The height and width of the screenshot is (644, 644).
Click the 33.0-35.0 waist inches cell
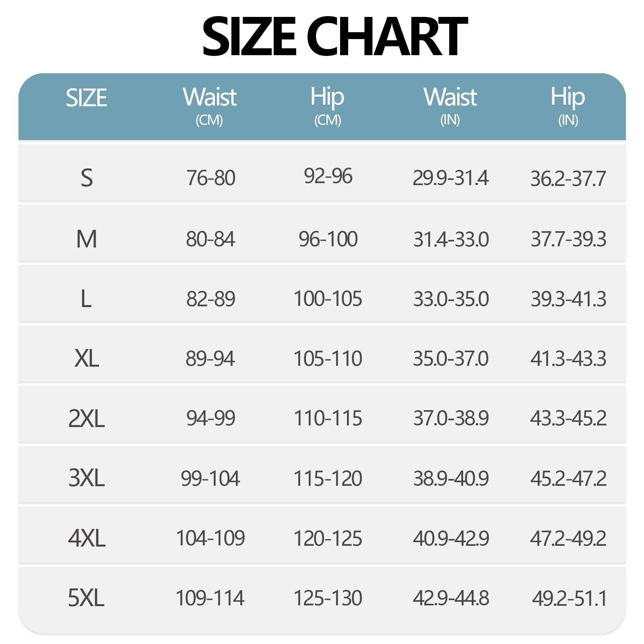(x=451, y=299)
